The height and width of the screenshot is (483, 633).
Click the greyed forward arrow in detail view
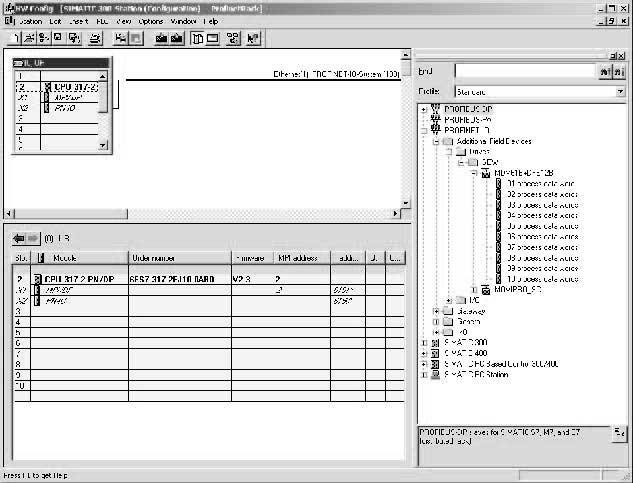click(x=33, y=238)
